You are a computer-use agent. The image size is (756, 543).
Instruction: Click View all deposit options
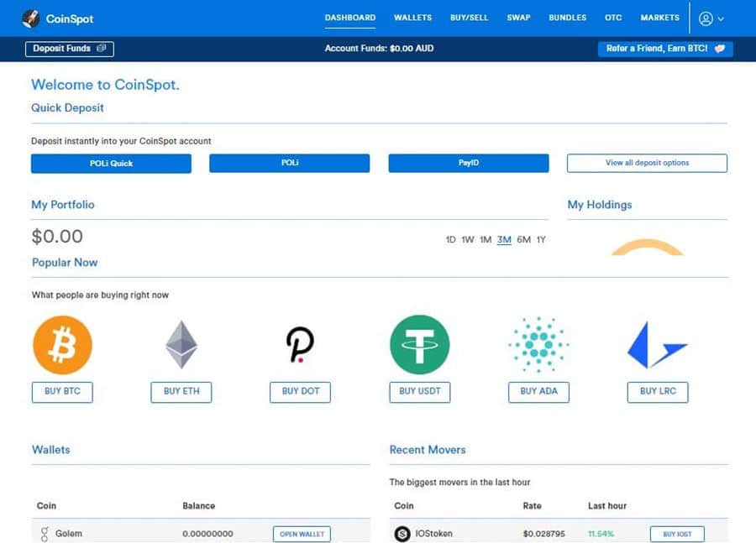tap(647, 163)
